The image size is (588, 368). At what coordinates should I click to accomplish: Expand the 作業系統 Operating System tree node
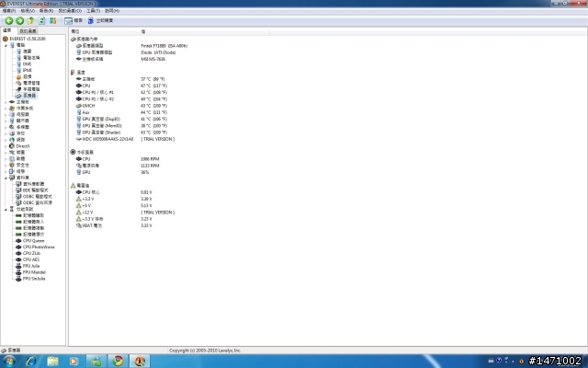tap(6, 109)
